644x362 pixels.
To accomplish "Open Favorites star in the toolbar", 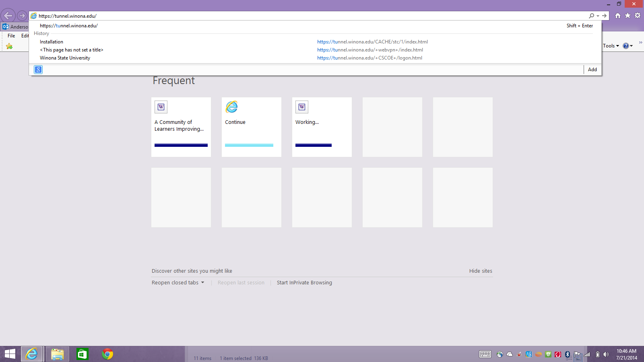I will [x=627, y=16].
